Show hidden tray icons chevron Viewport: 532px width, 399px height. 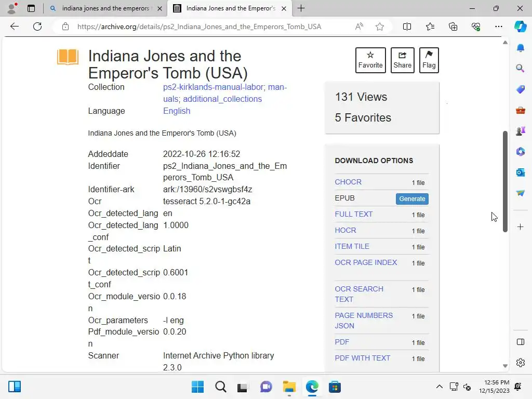coord(439,387)
